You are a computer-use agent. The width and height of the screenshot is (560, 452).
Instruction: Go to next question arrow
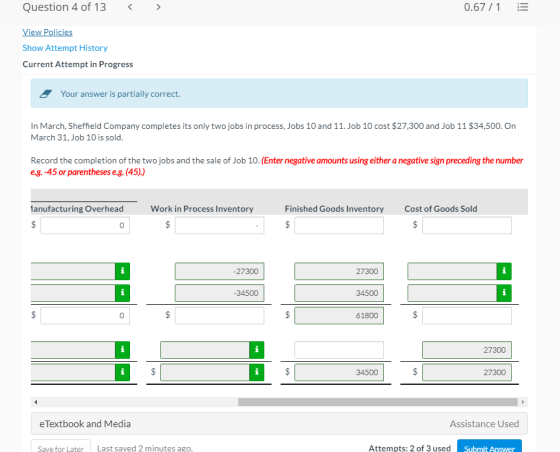[x=158, y=7]
